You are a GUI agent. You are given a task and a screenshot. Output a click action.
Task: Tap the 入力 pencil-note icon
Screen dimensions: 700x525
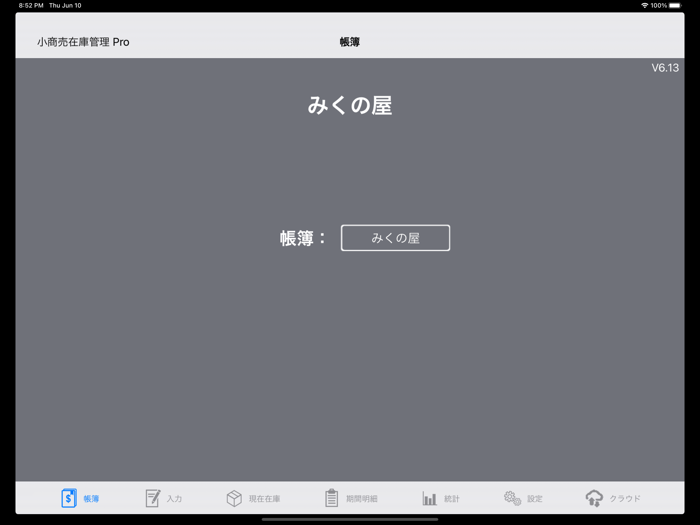click(x=153, y=498)
